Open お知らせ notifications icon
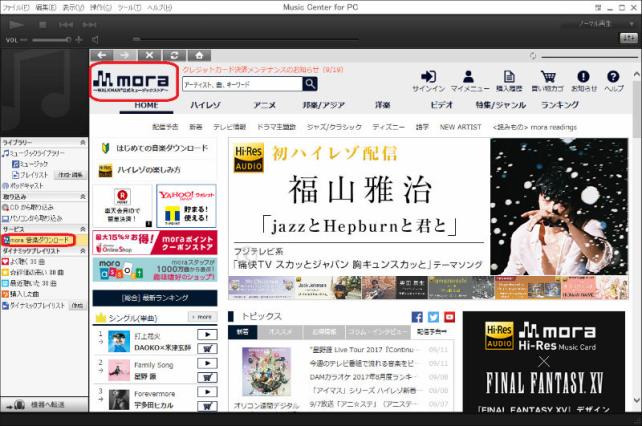This screenshot has height=426, width=642. (x=583, y=81)
